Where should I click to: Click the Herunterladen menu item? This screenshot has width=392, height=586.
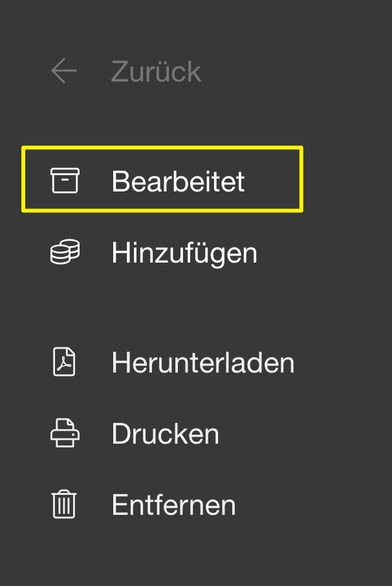(x=202, y=362)
